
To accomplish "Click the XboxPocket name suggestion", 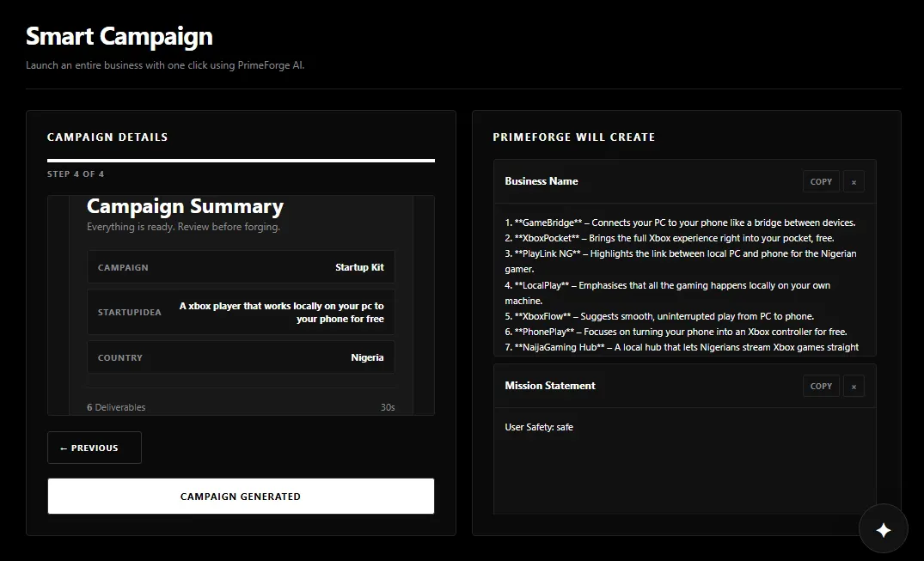I will coord(670,238).
